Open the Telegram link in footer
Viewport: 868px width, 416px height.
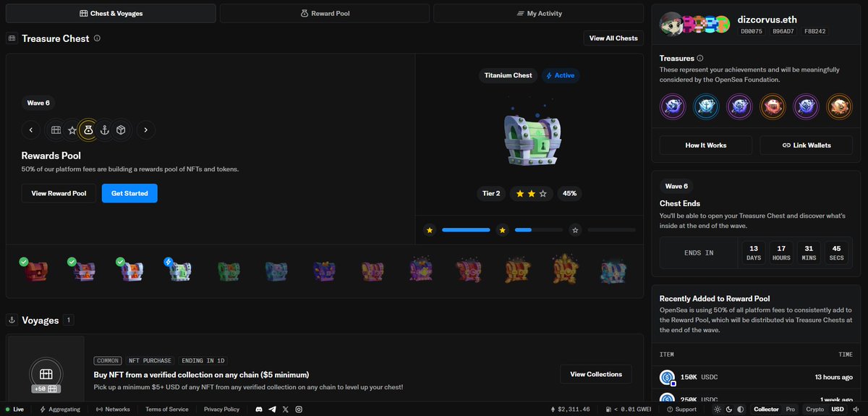(x=272, y=409)
